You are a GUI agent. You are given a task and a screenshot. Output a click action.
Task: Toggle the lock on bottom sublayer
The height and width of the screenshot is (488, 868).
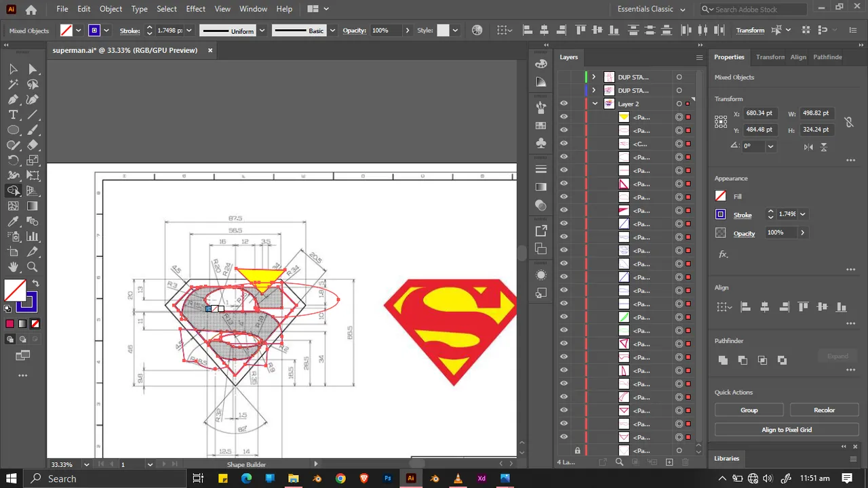click(577, 451)
